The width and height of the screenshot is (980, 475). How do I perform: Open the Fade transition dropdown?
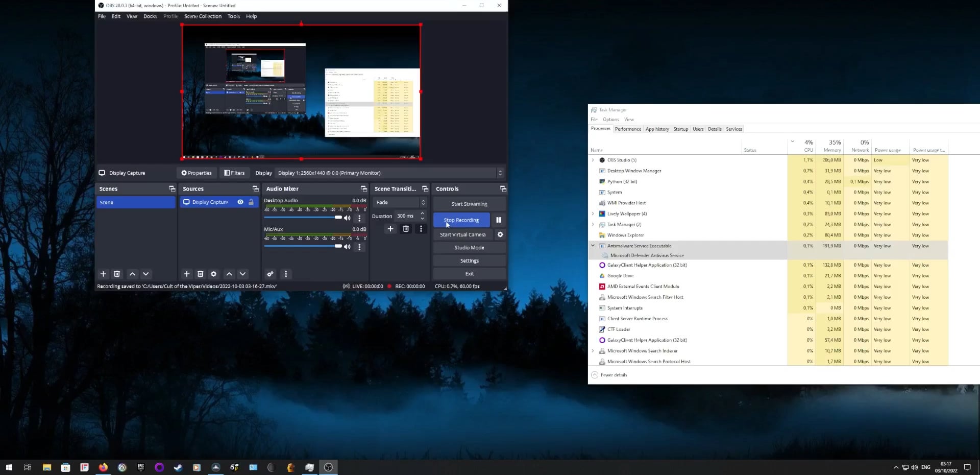pos(399,203)
